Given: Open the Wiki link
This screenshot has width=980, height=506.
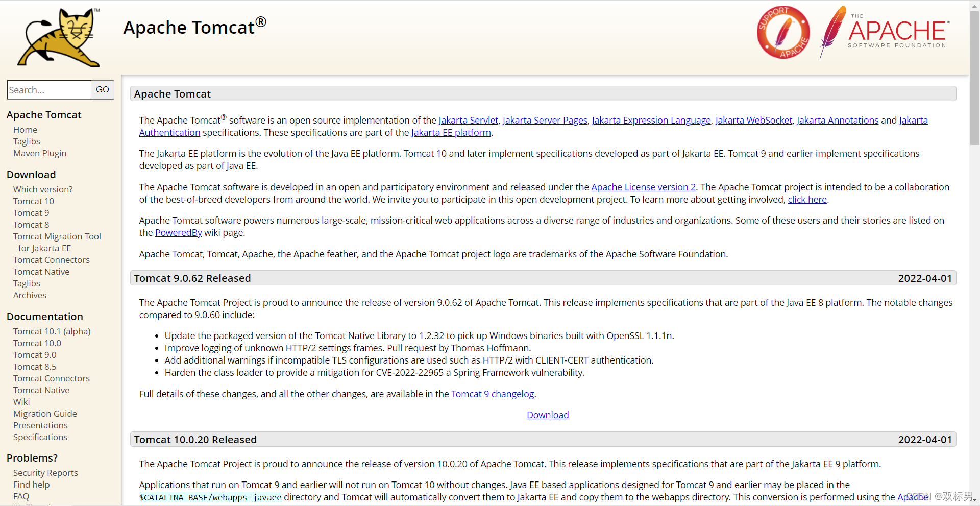Looking at the screenshot, I should 21,402.
